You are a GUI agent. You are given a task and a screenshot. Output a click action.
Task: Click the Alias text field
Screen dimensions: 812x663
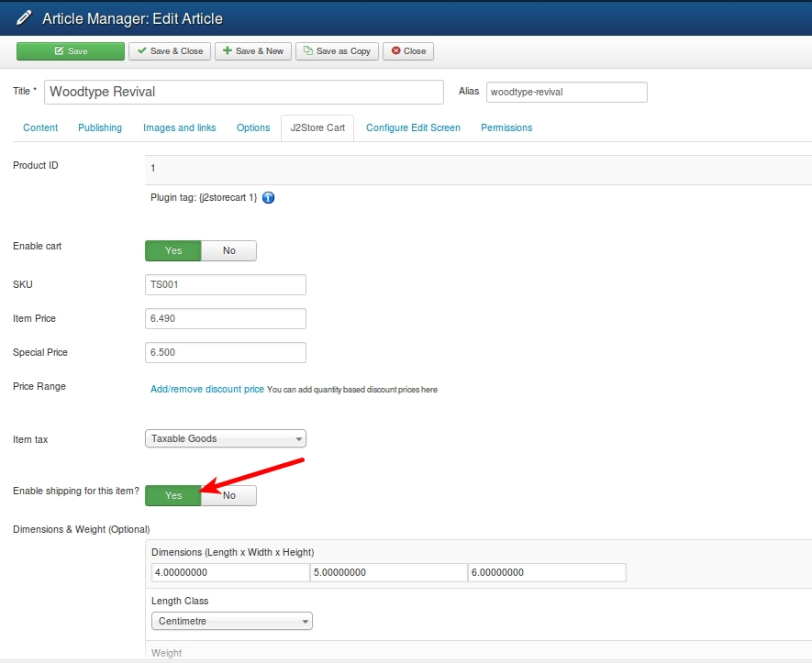point(566,93)
